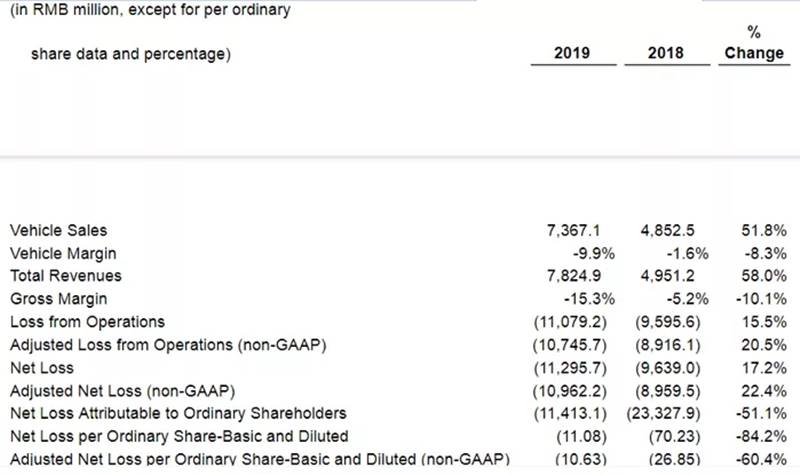Click the 4,951.2 total revenues value
Screen dimensions: 800x475
click(x=667, y=276)
